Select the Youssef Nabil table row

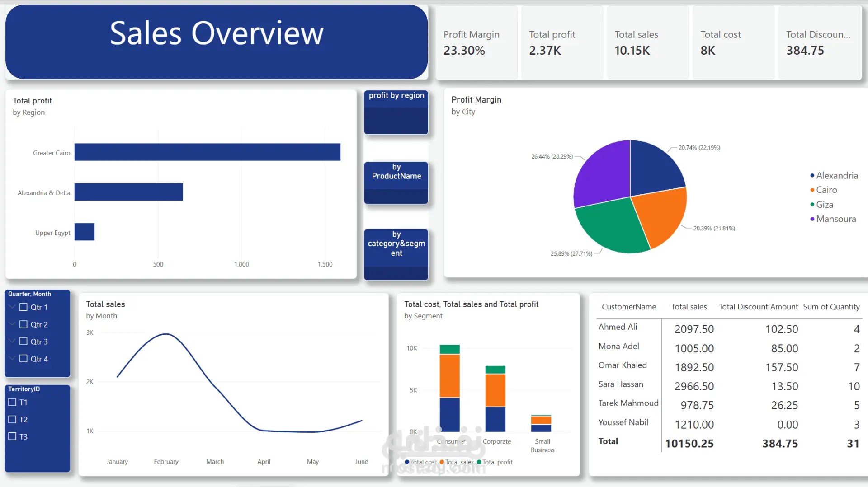(x=729, y=424)
